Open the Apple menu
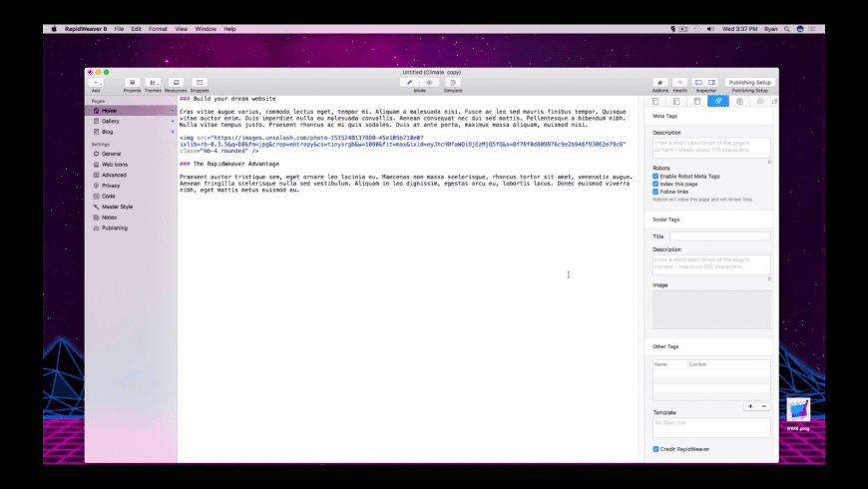 click(x=54, y=29)
